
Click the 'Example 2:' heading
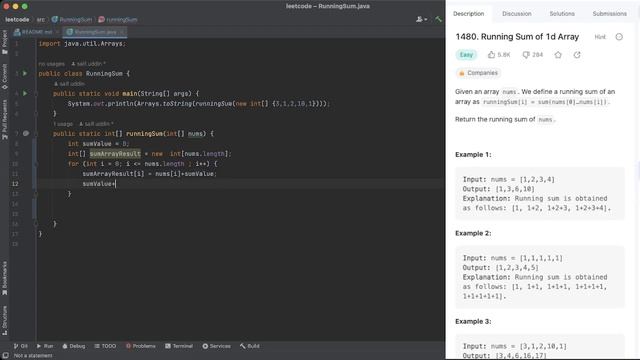coord(473,233)
